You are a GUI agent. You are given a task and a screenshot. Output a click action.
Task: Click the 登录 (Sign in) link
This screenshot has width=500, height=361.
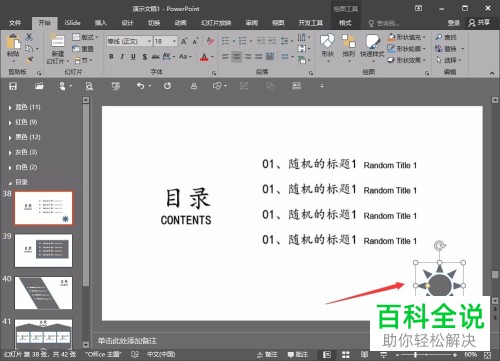point(454,23)
